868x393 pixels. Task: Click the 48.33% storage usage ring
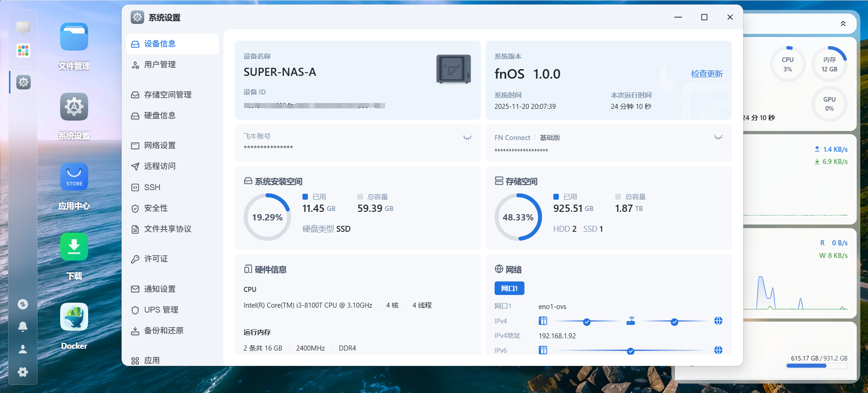[518, 217]
